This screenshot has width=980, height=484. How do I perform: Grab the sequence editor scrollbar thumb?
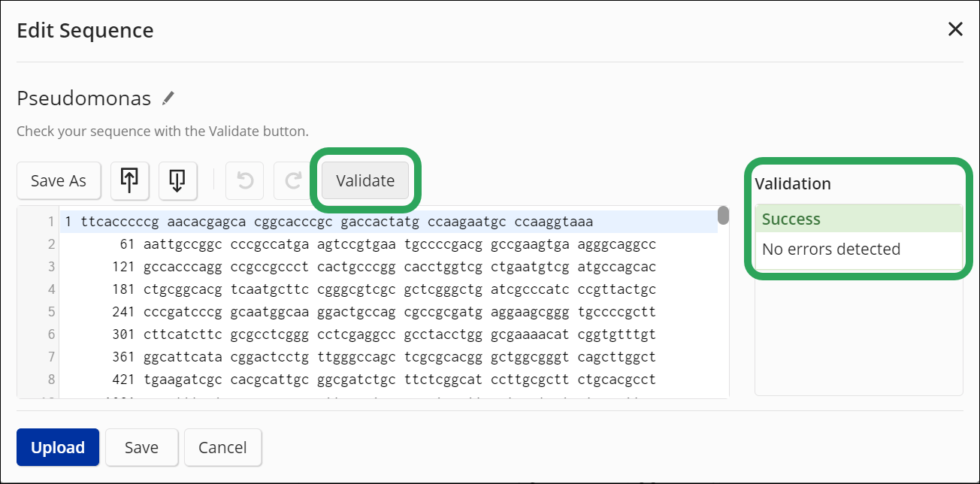pyautogui.click(x=723, y=216)
